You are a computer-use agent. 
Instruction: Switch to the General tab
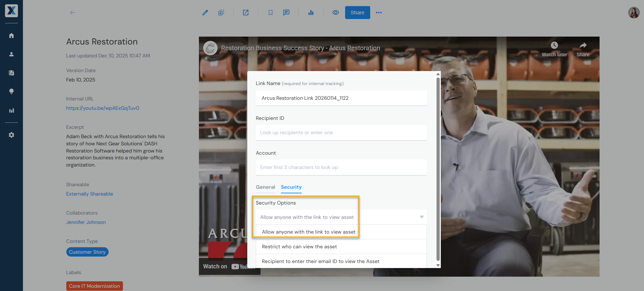click(x=266, y=187)
